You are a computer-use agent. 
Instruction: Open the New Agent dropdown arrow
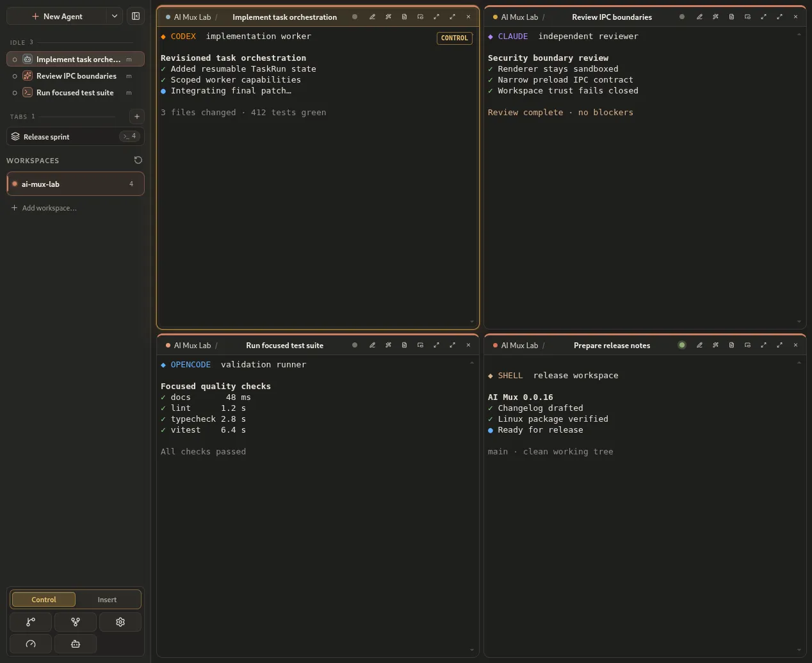tap(114, 16)
